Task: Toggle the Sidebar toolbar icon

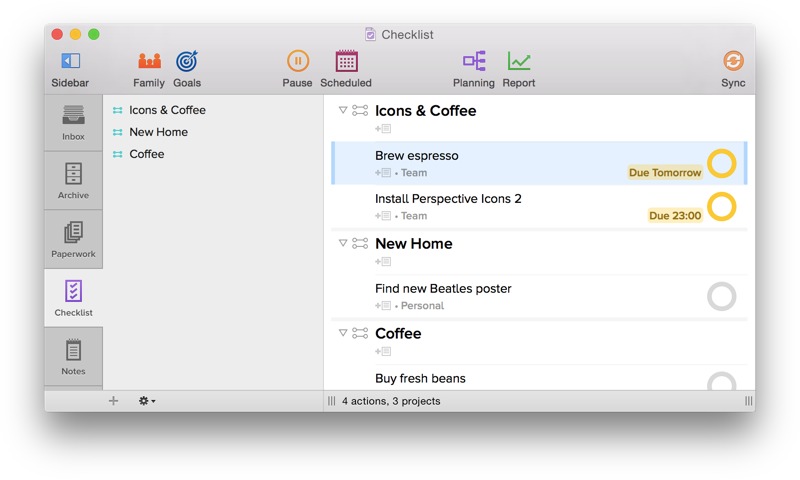Action: (x=70, y=62)
